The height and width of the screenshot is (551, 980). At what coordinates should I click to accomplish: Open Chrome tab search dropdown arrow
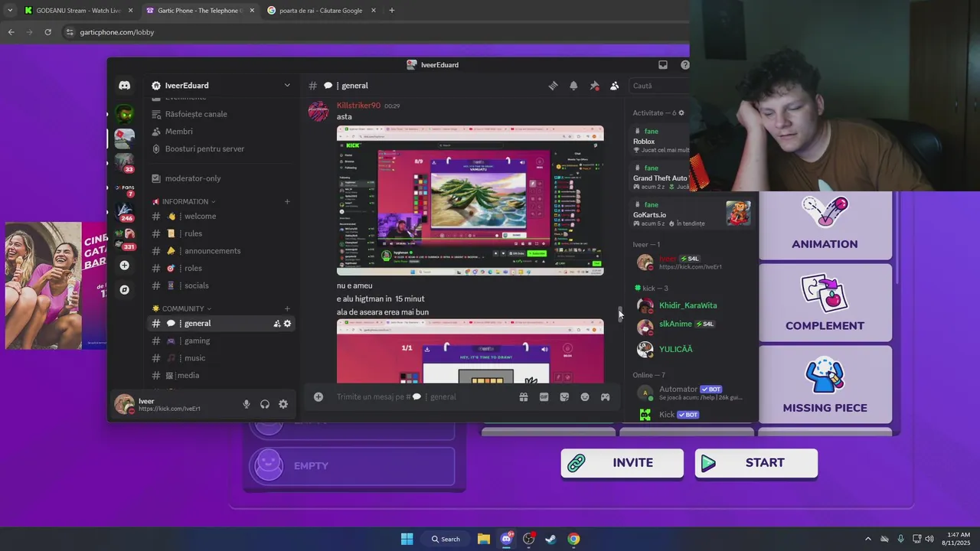coord(9,10)
